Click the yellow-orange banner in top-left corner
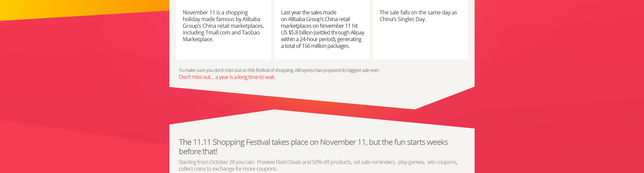The image size is (644, 173). pyautogui.click(x=84, y=8)
